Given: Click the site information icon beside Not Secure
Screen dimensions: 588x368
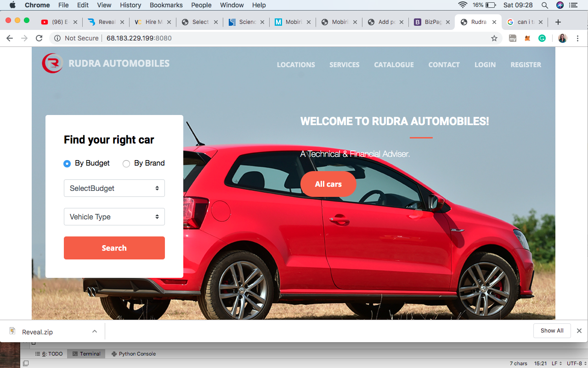Looking at the screenshot, I should click(x=57, y=38).
